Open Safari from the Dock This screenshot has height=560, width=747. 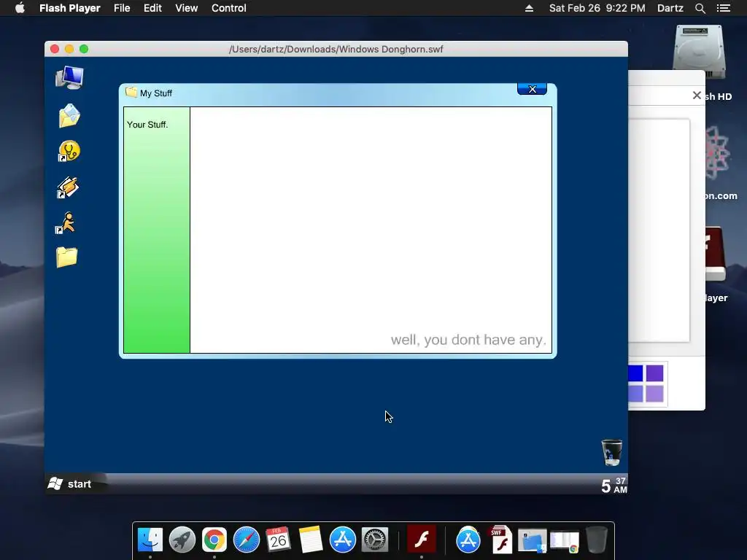pos(247,540)
